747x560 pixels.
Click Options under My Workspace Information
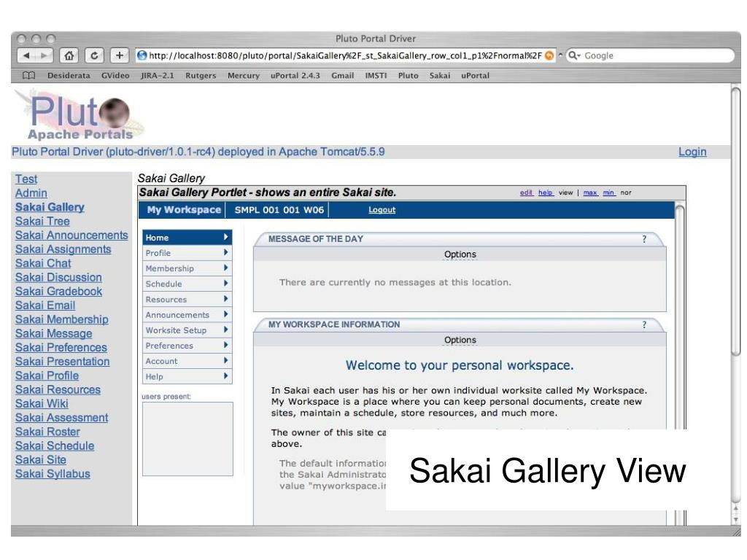tap(460, 340)
